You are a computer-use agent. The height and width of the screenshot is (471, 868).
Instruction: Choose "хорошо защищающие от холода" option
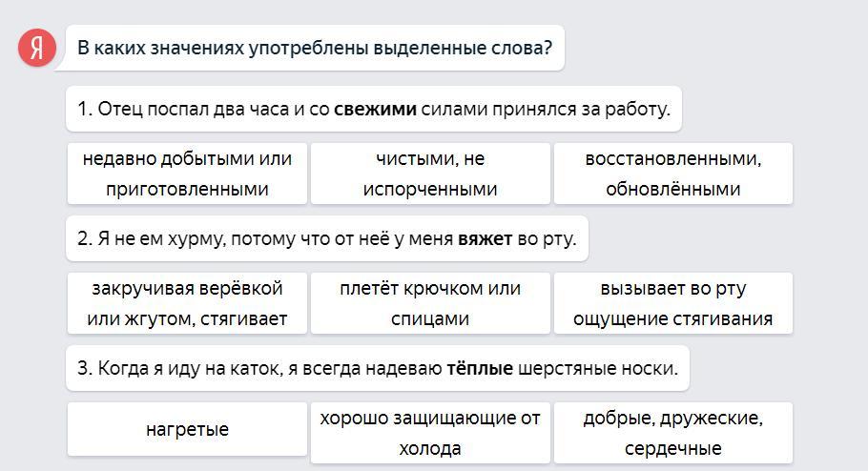pyautogui.click(x=430, y=433)
